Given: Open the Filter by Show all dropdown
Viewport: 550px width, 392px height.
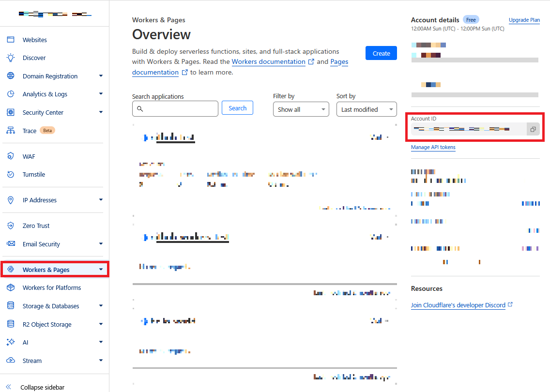Looking at the screenshot, I should tap(301, 109).
